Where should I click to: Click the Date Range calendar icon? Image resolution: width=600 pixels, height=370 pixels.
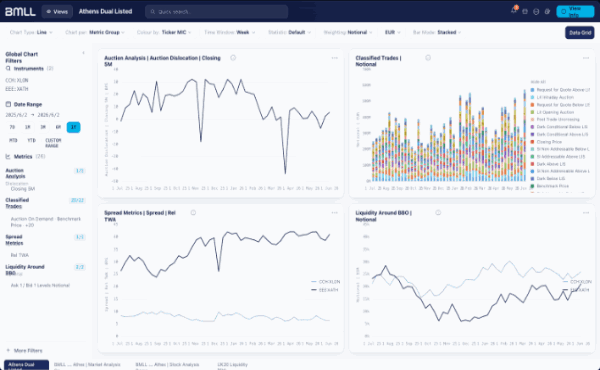[8, 104]
